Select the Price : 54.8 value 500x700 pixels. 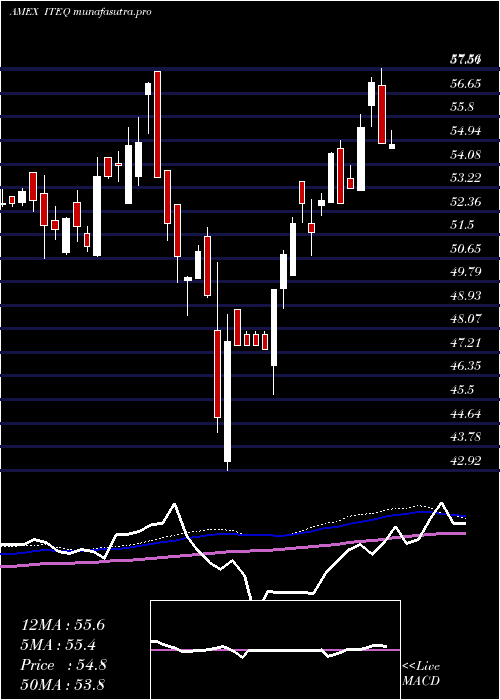63,665
